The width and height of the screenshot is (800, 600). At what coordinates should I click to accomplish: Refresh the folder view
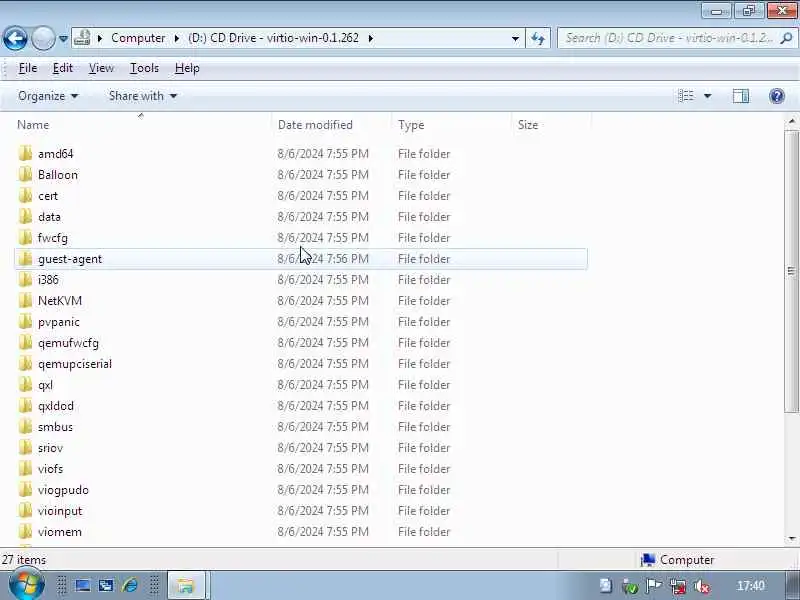[x=538, y=38]
